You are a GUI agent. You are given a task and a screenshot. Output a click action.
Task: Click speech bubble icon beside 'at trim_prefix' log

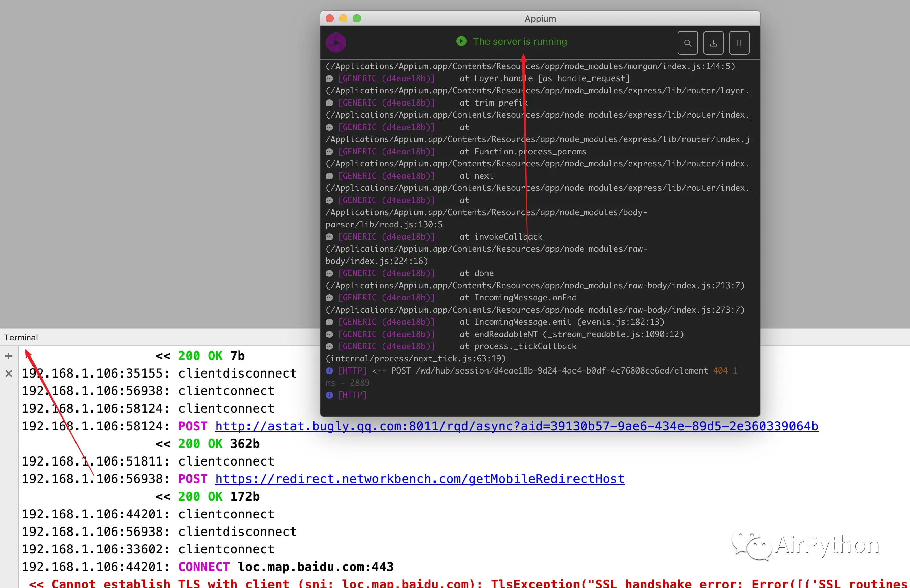click(329, 103)
